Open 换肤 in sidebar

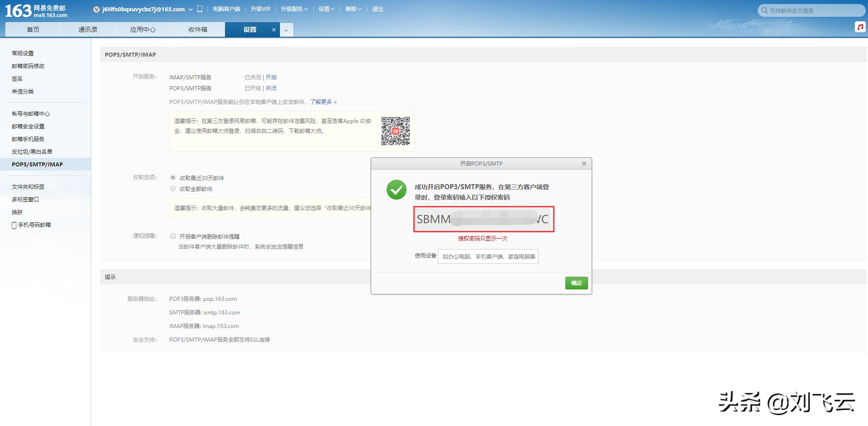click(x=17, y=212)
